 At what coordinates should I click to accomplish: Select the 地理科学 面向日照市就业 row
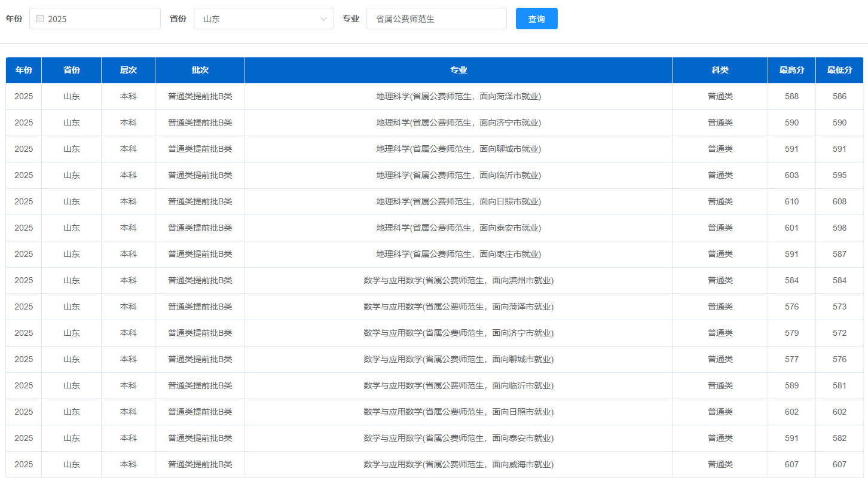coord(459,201)
